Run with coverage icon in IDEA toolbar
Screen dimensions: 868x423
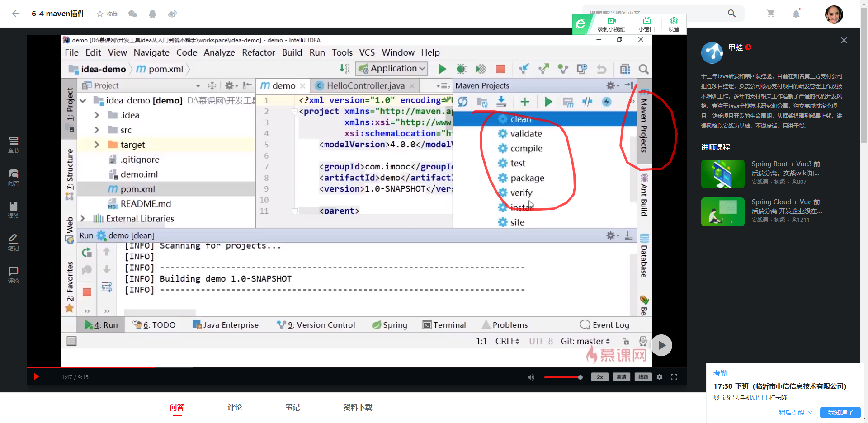coord(481,69)
